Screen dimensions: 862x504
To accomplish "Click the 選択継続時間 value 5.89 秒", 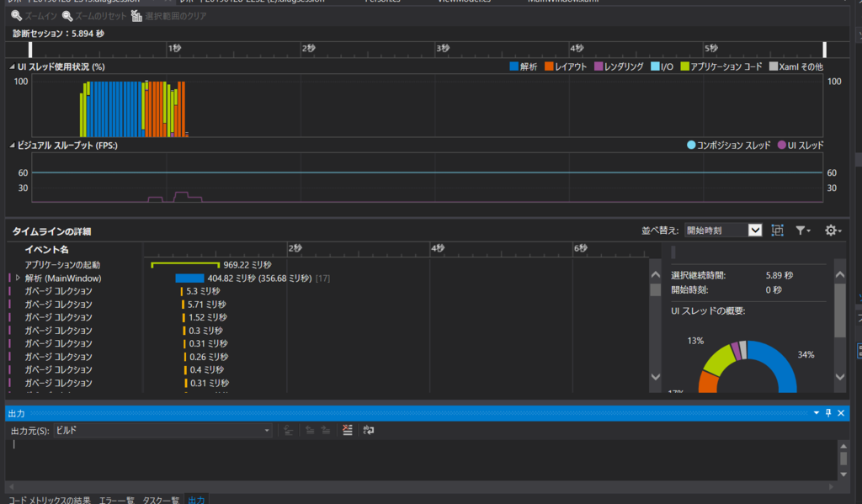I will pyautogui.click(x=779, y=275).
